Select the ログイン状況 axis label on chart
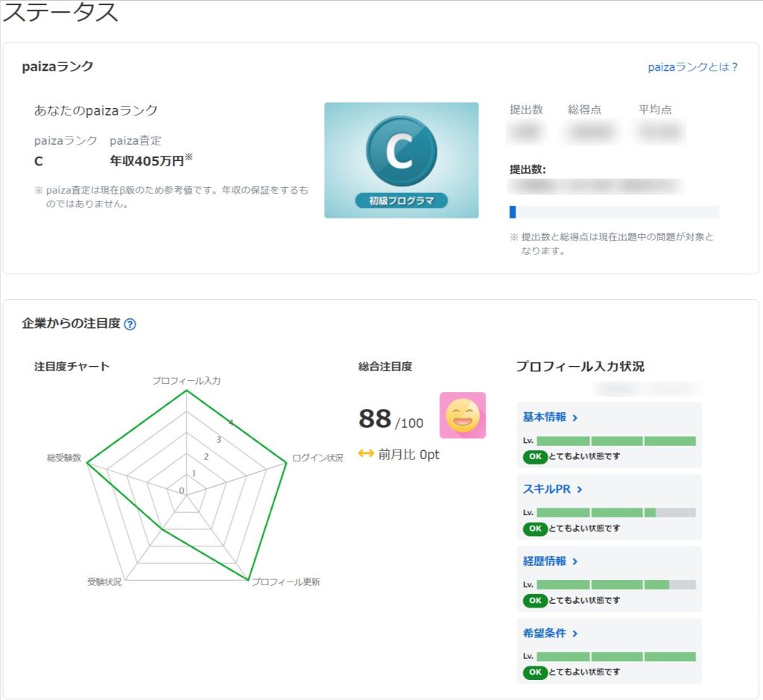The image size is (763, 700). tap(317, 458)
